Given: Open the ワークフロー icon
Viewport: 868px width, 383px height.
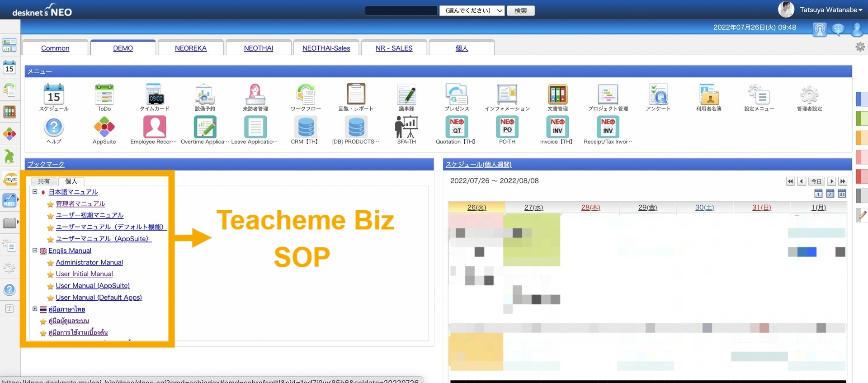Looking at the screenshot, I should click(306, 94).
